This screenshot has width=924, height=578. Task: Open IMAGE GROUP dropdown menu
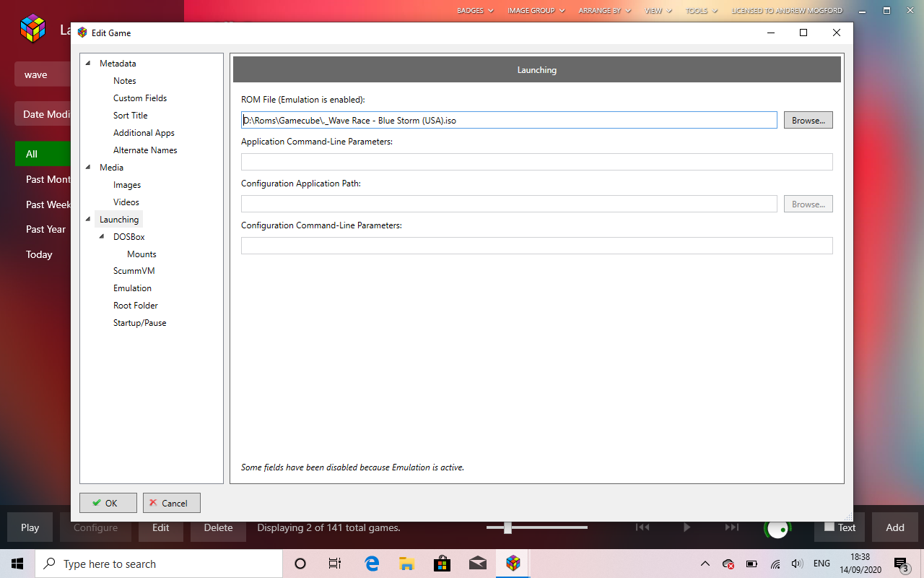point(536,11)
